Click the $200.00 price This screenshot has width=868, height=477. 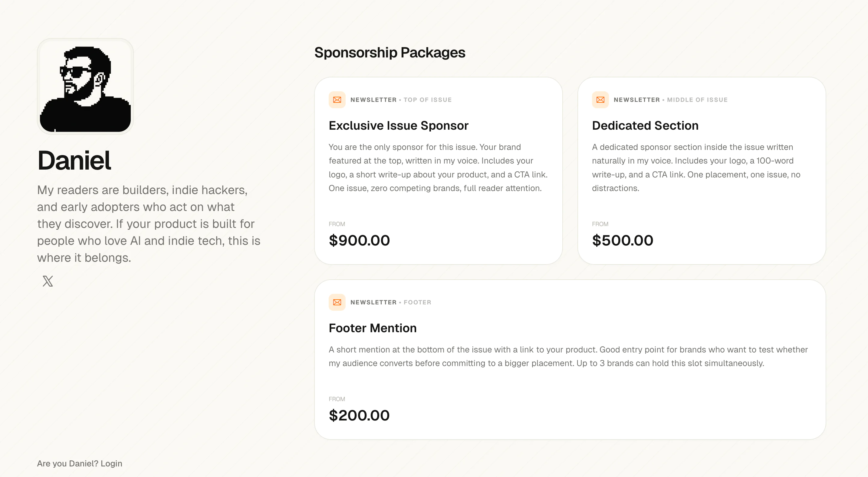pyautogui.click(x=359, y=415)
